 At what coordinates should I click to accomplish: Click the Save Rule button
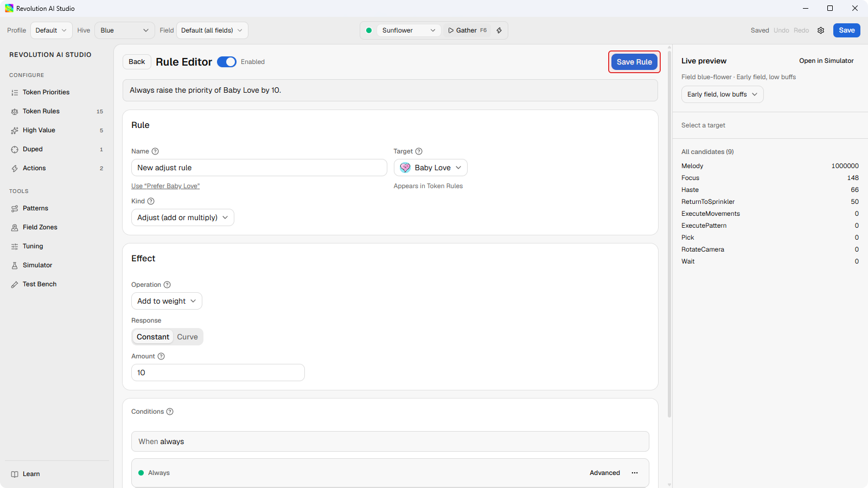pos(634,62)
